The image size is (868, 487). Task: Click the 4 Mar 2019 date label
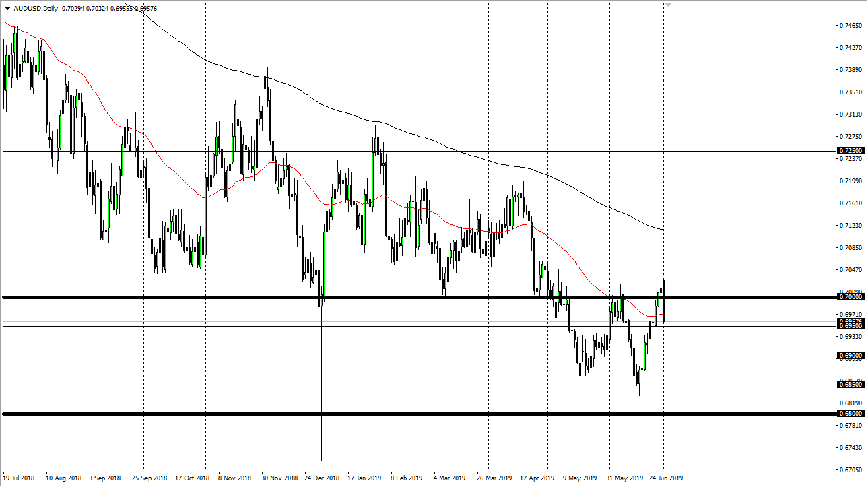point(450,478)
